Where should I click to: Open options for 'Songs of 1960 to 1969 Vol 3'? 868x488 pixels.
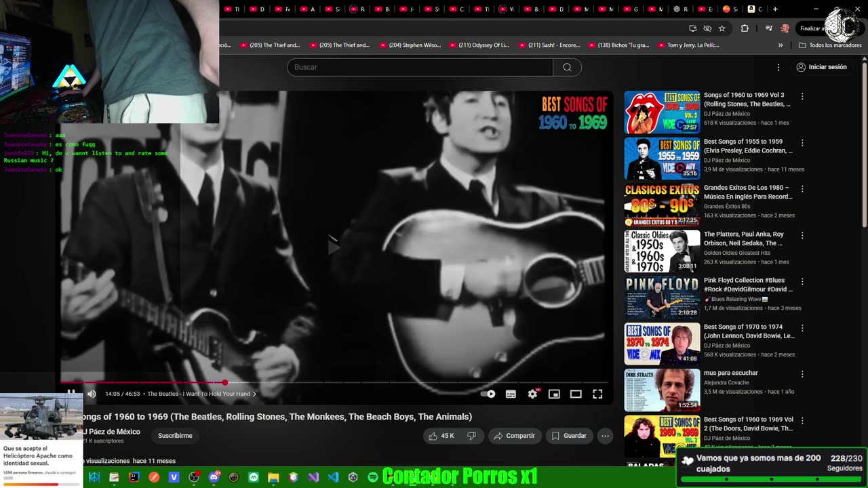802,96
